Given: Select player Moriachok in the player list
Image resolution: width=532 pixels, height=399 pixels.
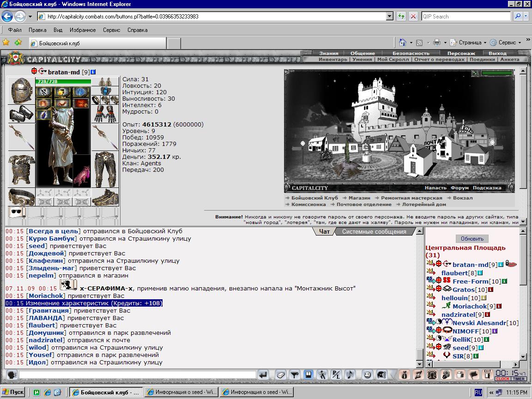Looking at the screenshot, I should pos(470,306).
